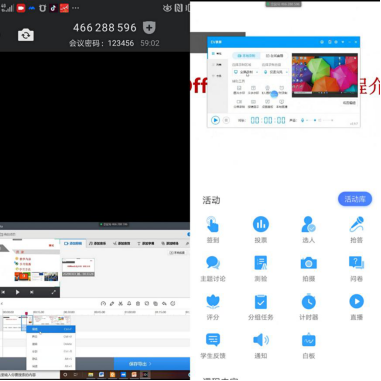
Task: Expand the recording area dropdown in EV recorder
Action: tap(246, 72)
